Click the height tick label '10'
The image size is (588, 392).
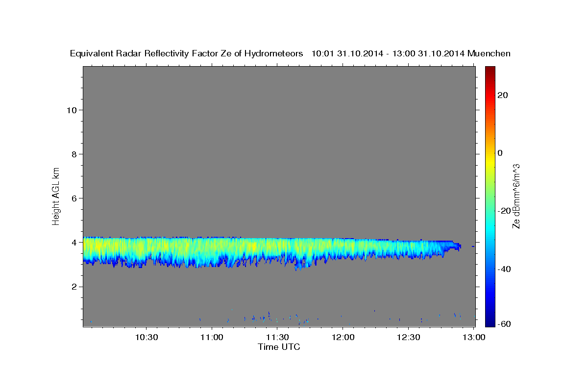coord(71,110)
